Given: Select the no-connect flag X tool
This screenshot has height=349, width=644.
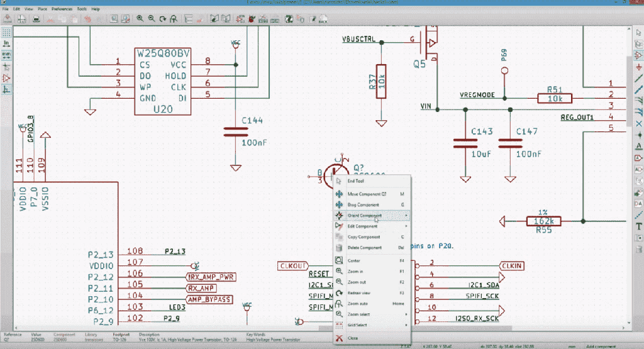Looking at the screenshot, I should point(639,124).
